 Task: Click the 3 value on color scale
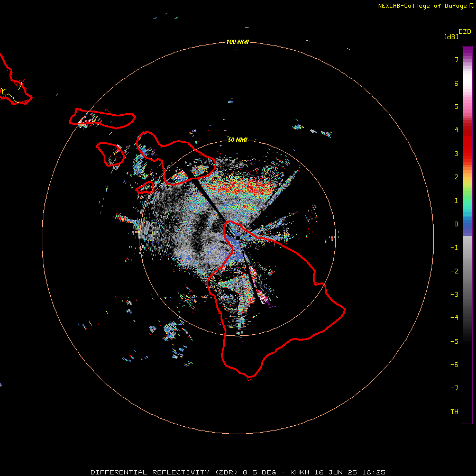(456, 153)
